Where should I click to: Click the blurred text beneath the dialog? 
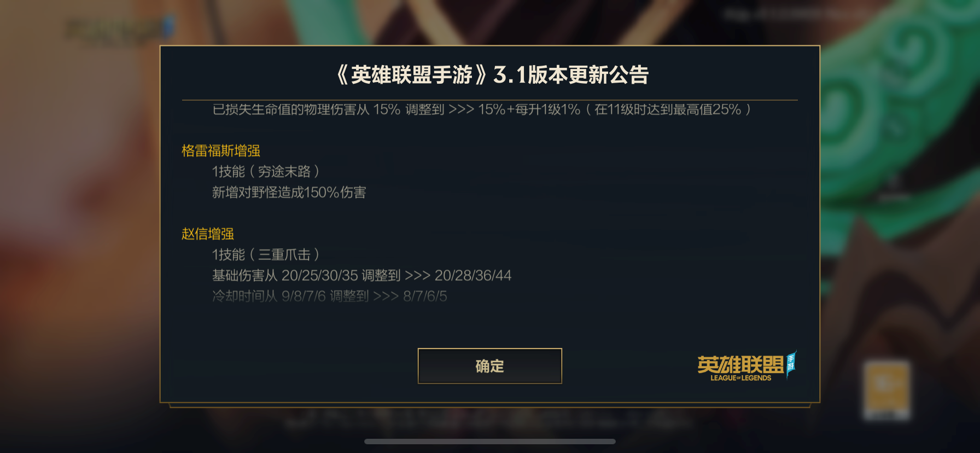pos(489,420)
